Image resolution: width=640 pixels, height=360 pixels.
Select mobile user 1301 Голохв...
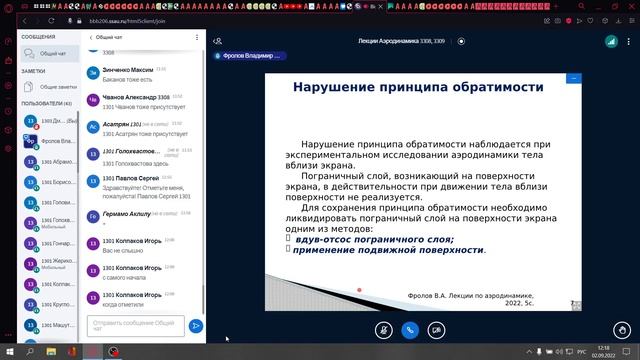coord(49,223)
